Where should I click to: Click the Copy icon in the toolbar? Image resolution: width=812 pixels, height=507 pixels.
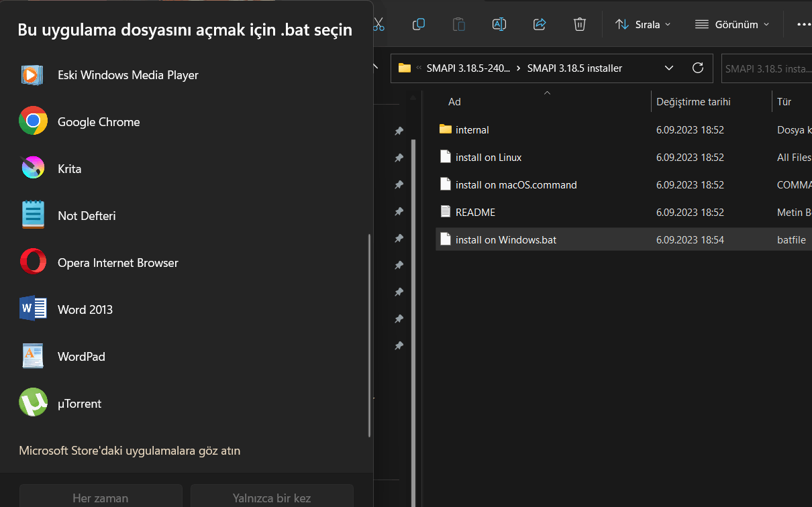click(419, 24)
